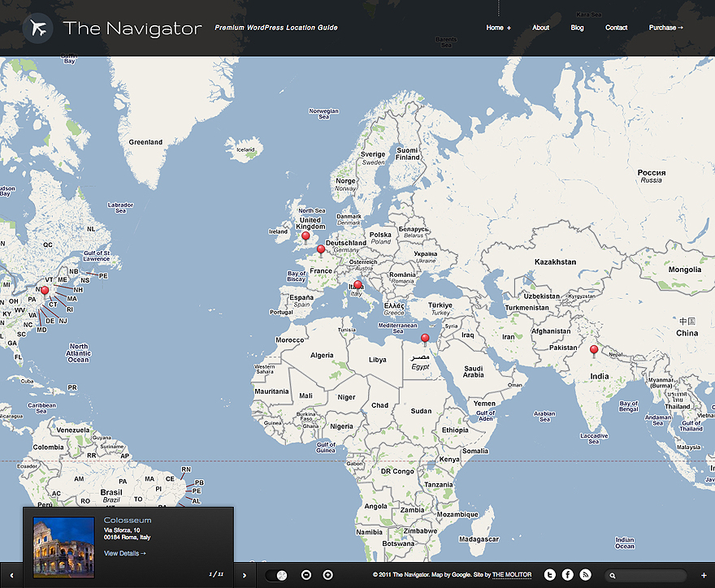Image resolution: width=715 pixels, height=588 pixels.
Task: Open the Facebook icon link
Action: pyautogui.click(x=568, y=575)
